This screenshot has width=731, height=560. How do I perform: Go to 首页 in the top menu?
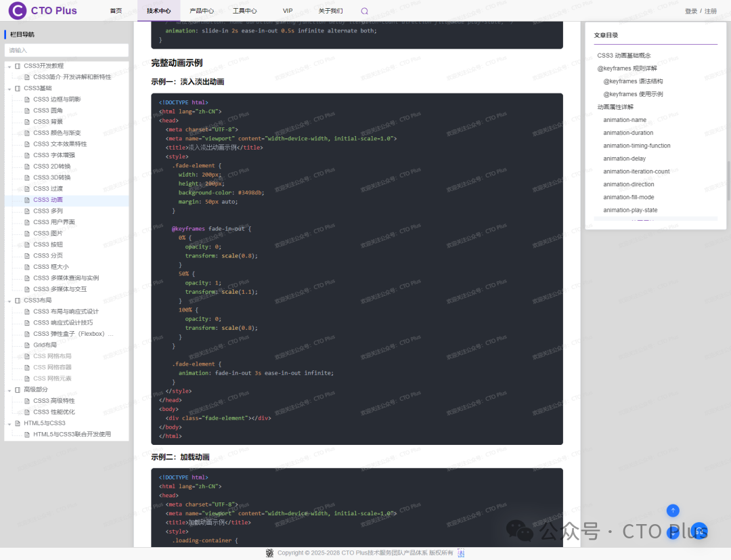116,11
